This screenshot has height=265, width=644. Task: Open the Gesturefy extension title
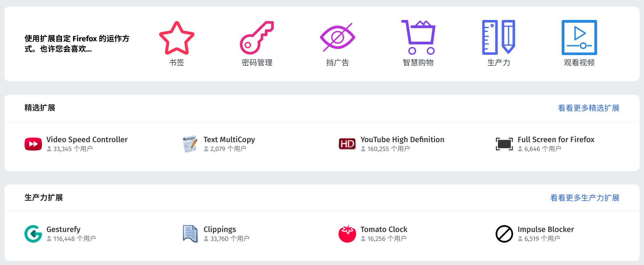click(x=63, y=230)
